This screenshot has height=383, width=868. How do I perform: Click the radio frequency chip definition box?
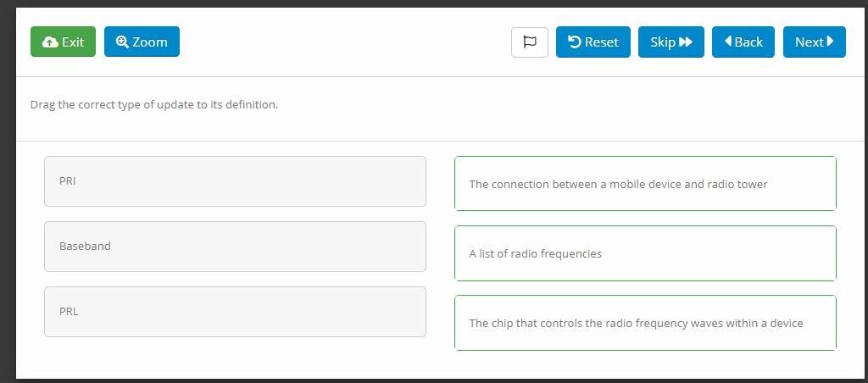645,323
